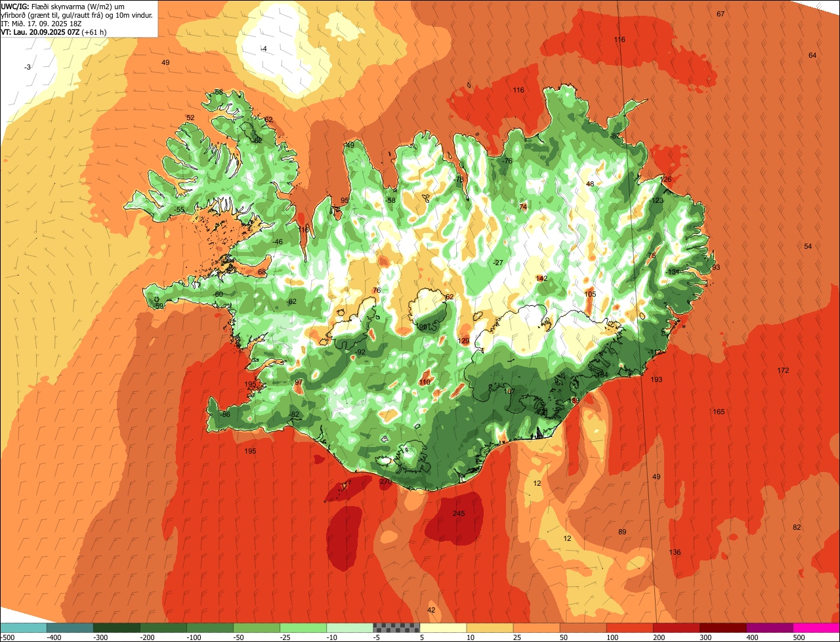The height and width of the screenshot is (642, 840).
Task: Pick the dark maroon 300 to 400 legend swatch
Action: click(723, 628)
